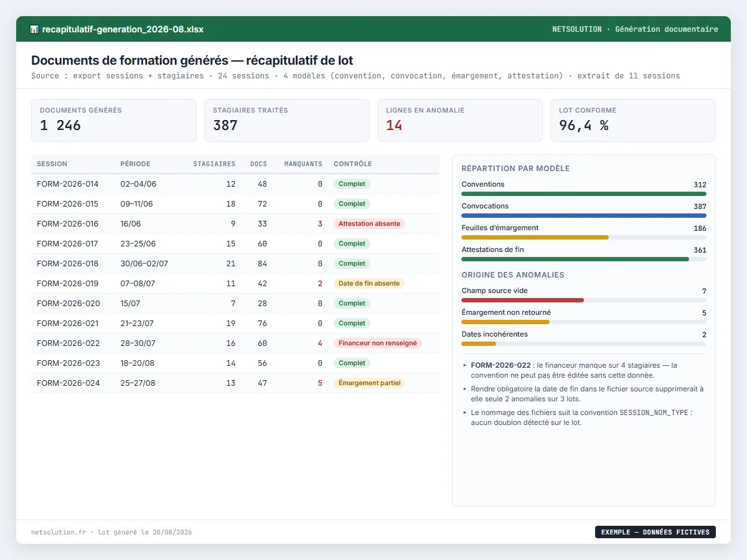Click the Émargement partiel badge

(369, 383)
